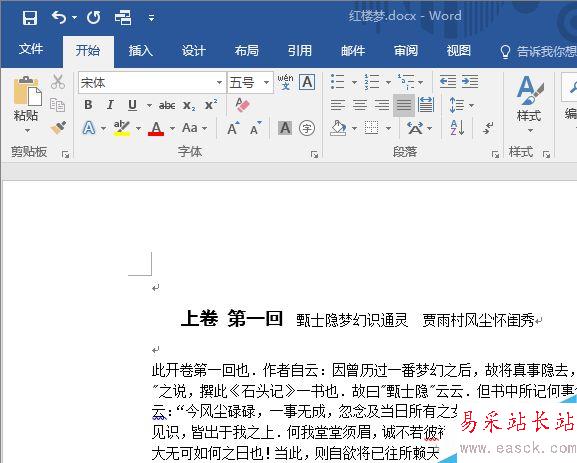Toggle subscript x₂ formatting
This screenshot has height=463, width=577.
(x=189, y=106)
